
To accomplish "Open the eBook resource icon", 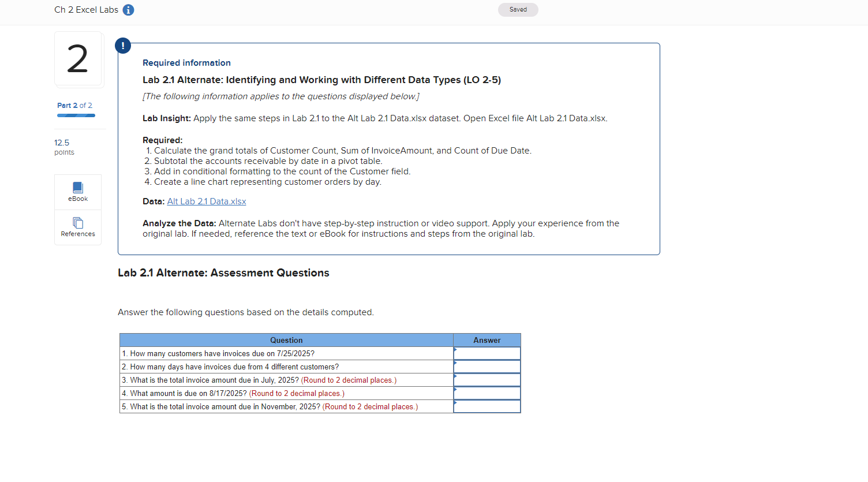I will (77, 192).
